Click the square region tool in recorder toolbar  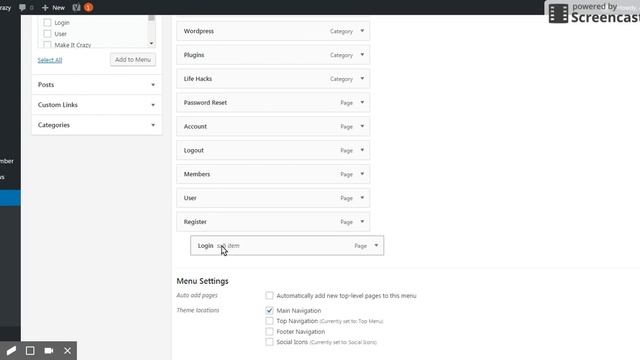click(30, 351)
